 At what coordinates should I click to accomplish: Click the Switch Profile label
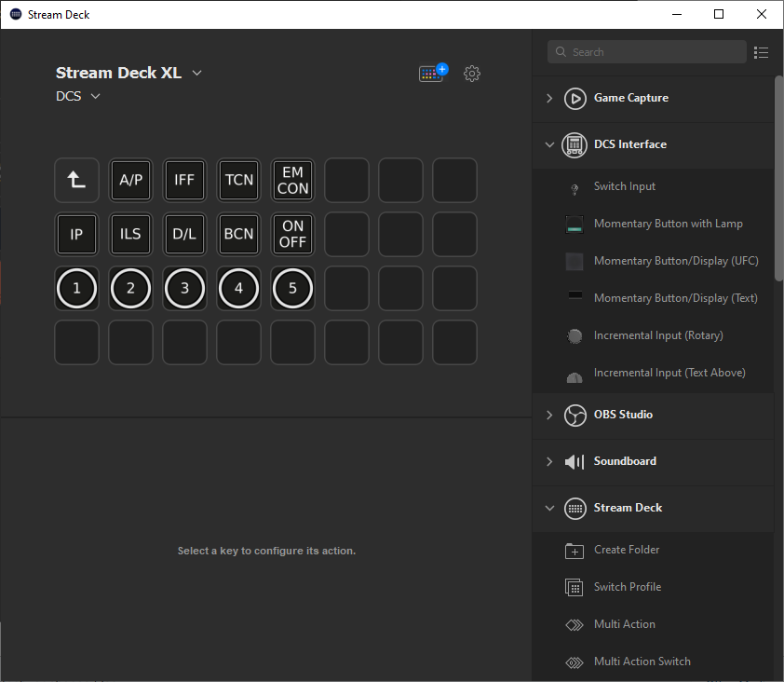(x=628, y=586)
